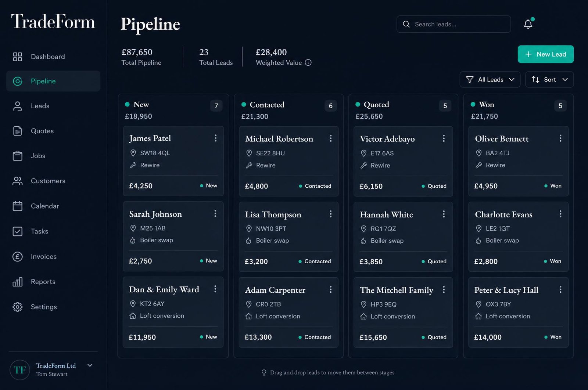Viewport: 588px width, 390px height.
Task: Select the Pipeline target icon in sidebar
Action: tap(17, 81)
